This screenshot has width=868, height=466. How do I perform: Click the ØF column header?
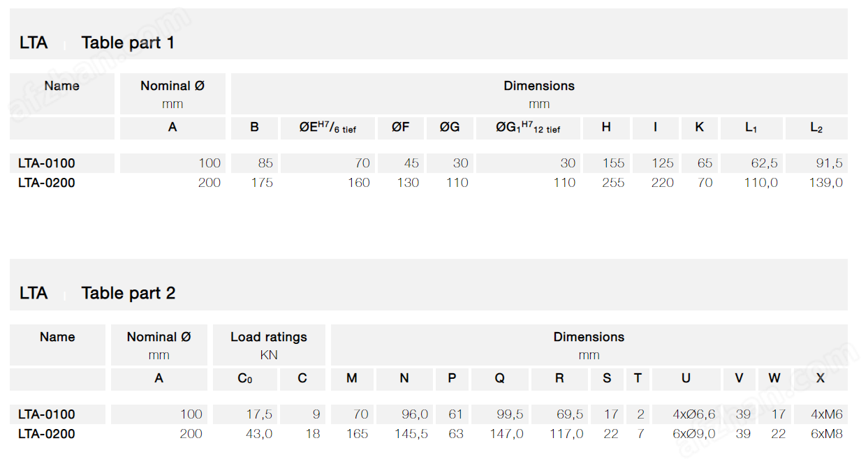(401, 128)
